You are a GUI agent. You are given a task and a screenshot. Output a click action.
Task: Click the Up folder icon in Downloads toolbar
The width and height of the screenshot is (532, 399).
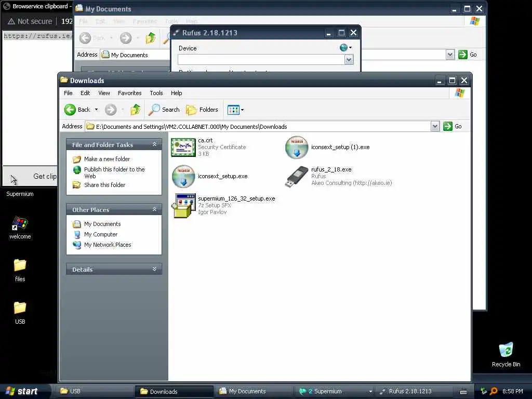coord(136,110)
